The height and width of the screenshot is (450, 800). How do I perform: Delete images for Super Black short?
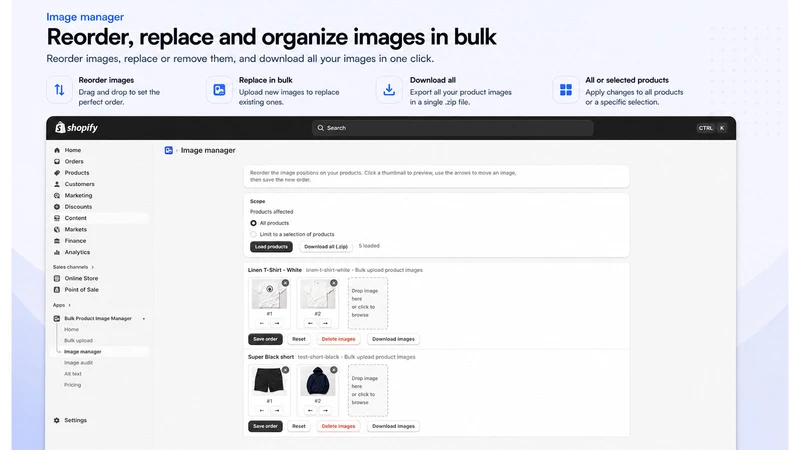coord(338,427)
